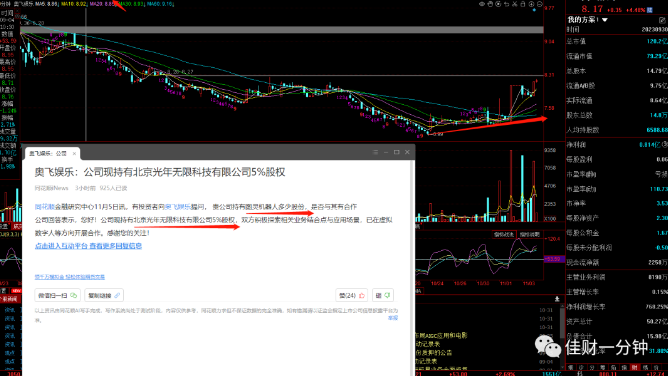The image size is (668, 376).
Task: Open the menu lines icon in popup titlebar
Action: [x=375, y=152]
